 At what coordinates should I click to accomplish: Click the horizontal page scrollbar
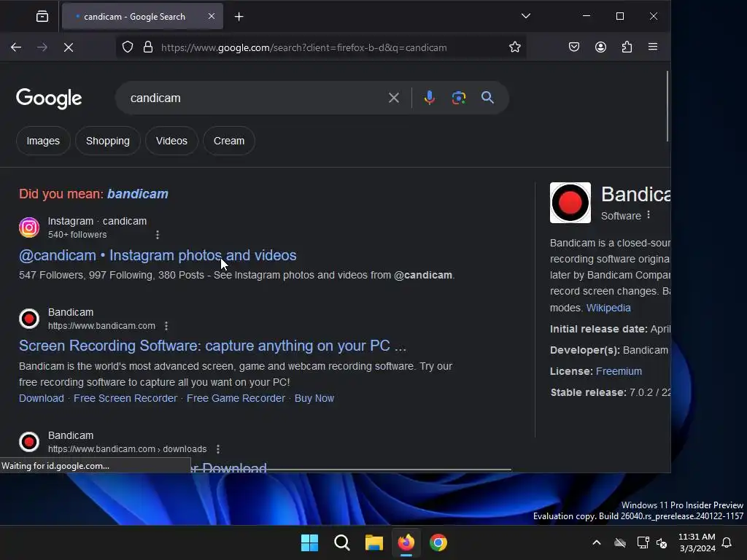click(351, 470)
